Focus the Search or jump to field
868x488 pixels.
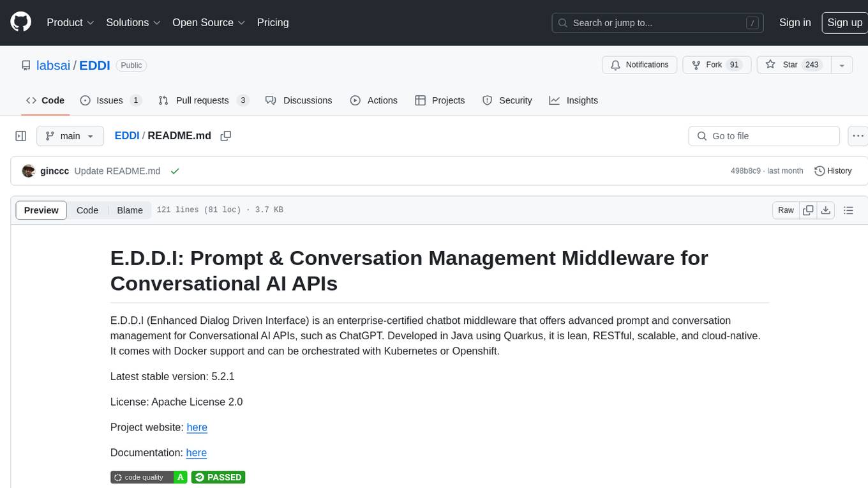(x=659, y=23)
